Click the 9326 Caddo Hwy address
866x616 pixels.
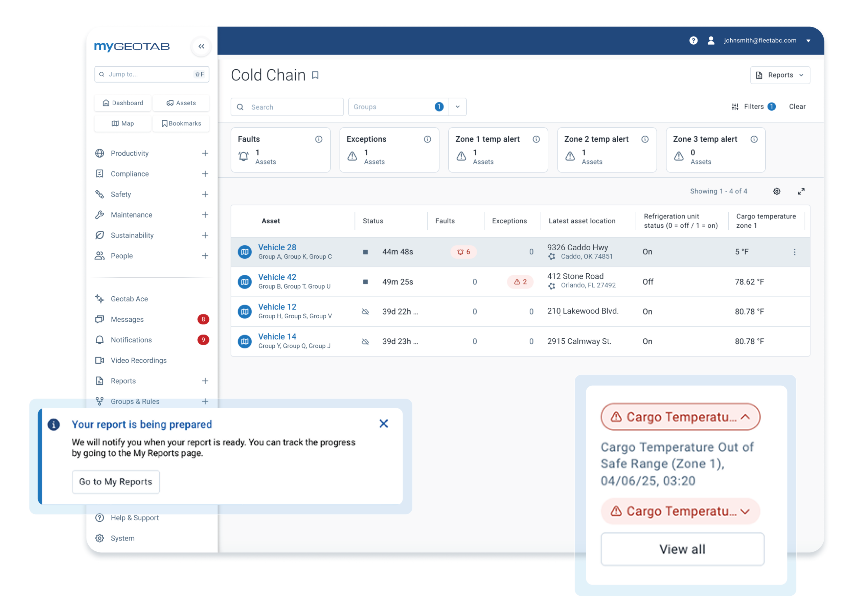577,247
